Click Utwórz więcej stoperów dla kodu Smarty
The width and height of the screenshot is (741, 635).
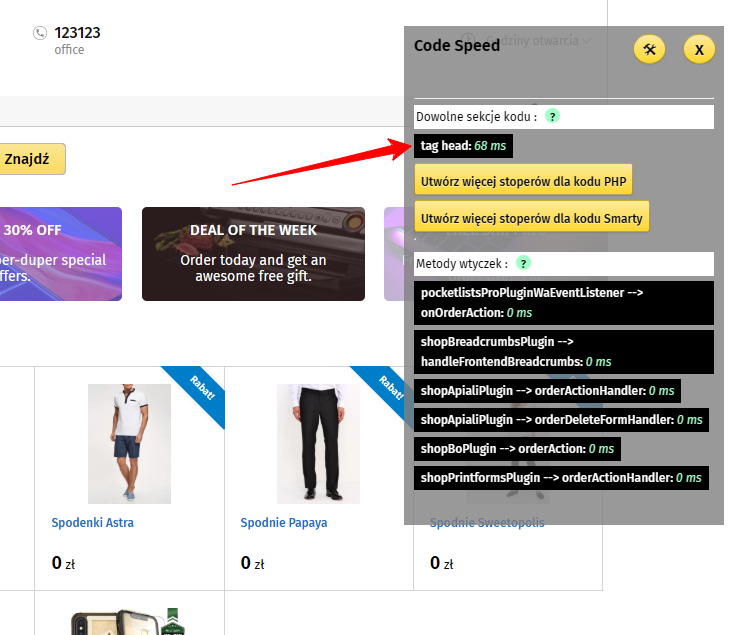click(x=532, y=218)
